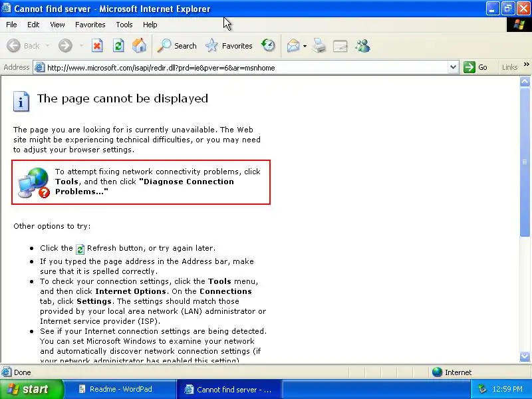The height and width of the screenshot is (399, 532).
Task: Open the Windows Start button
Action: [31, 389]
